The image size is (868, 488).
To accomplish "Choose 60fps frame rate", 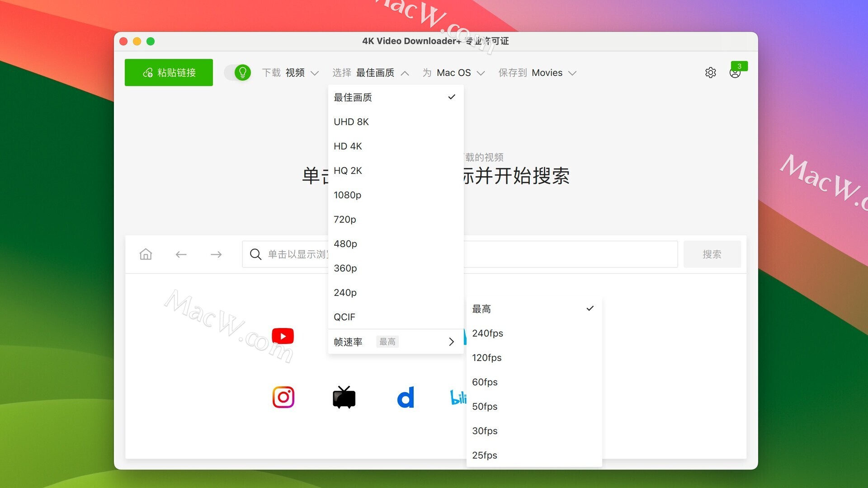I will (x=534, y=382).
